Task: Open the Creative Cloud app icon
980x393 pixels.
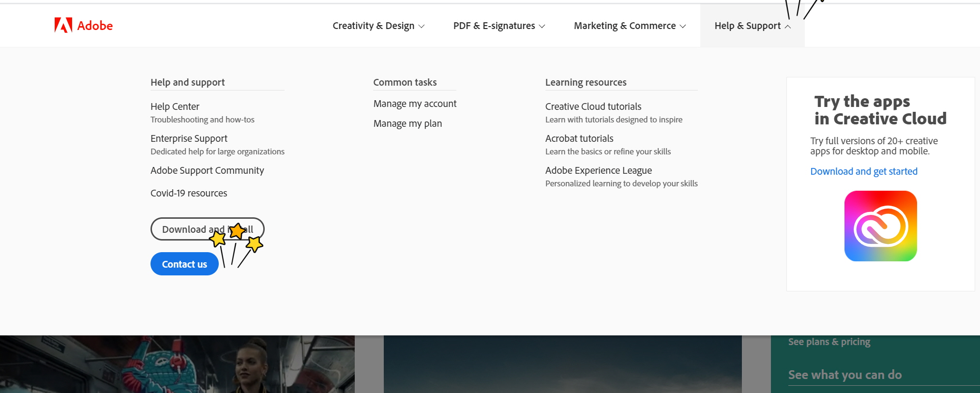Action: click(x=880, y=226)
